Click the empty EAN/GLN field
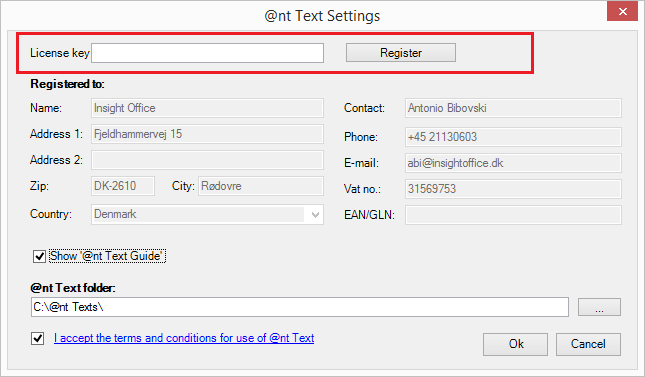 tap(513, 215)
